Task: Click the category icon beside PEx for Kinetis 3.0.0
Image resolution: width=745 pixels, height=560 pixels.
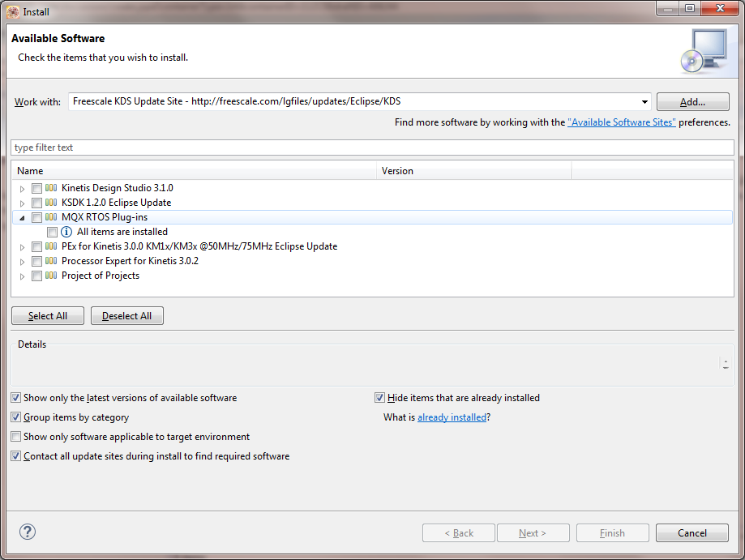Action: tap(51, 246)
